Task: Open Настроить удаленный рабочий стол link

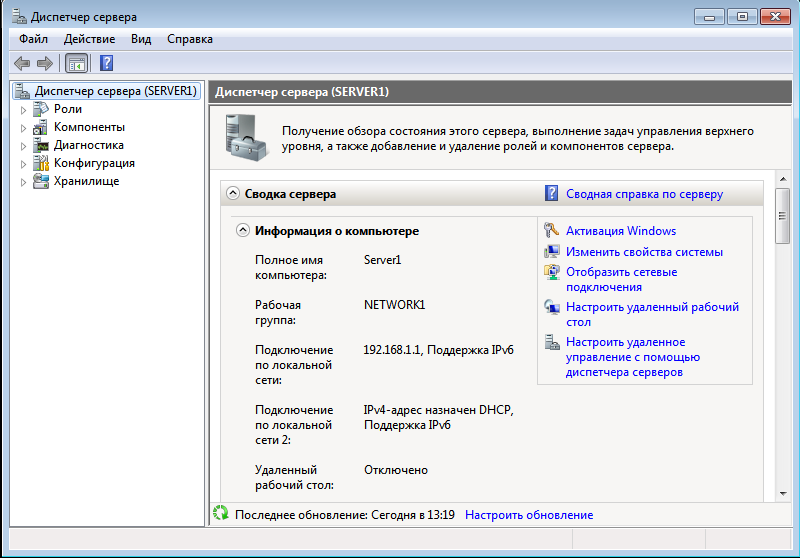Action: (x=653, y=315)
